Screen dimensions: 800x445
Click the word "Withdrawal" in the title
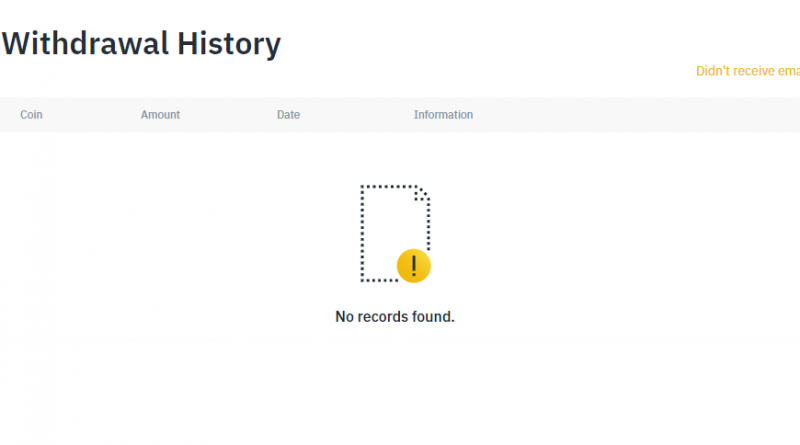click(x=85, y=43)
